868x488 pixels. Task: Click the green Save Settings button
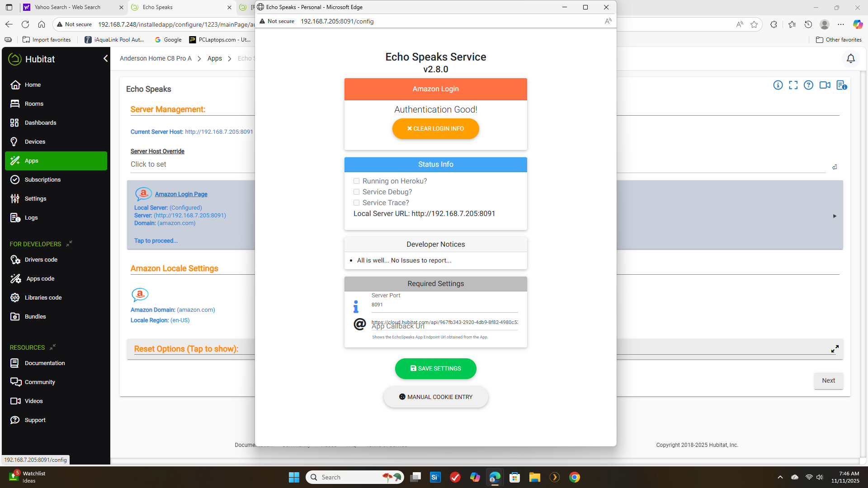tap(435, 369)
